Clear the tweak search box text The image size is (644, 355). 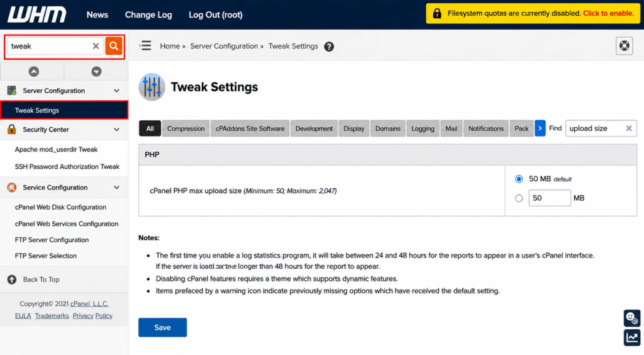[96, 46]
